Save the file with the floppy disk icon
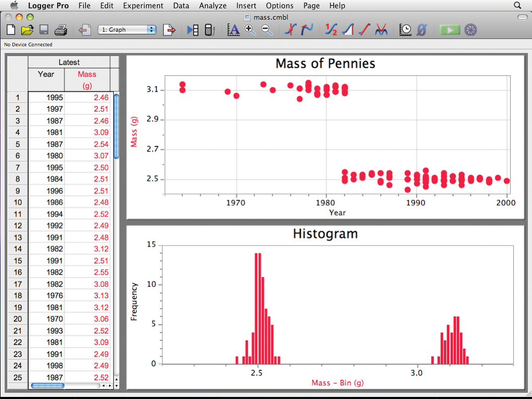This screenshot has height=399, width=532. click(x=44, y=30)
